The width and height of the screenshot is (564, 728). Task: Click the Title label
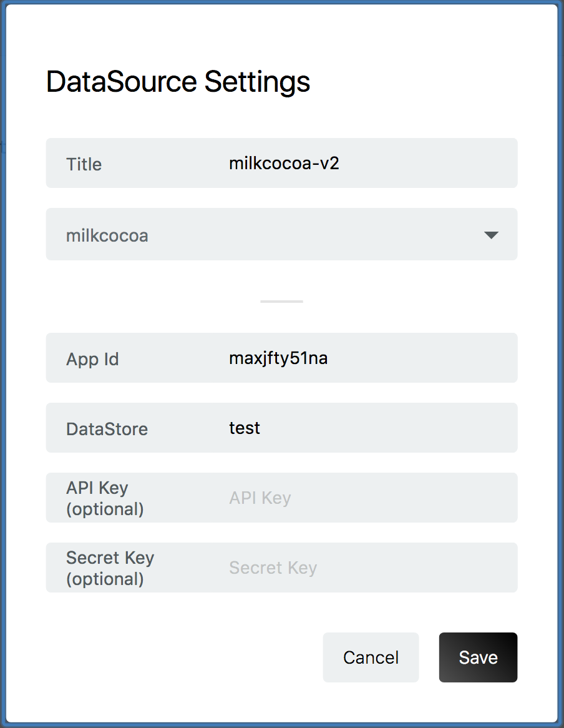pos(84,164)
